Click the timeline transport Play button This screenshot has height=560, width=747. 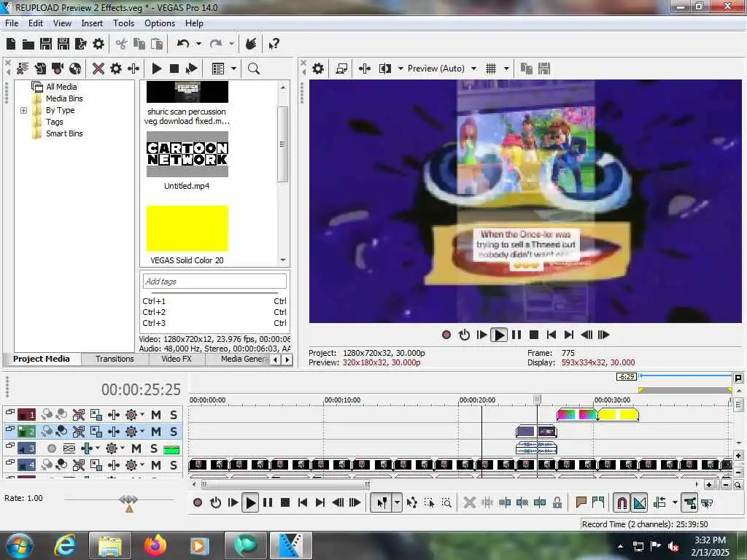pos(250,502)
